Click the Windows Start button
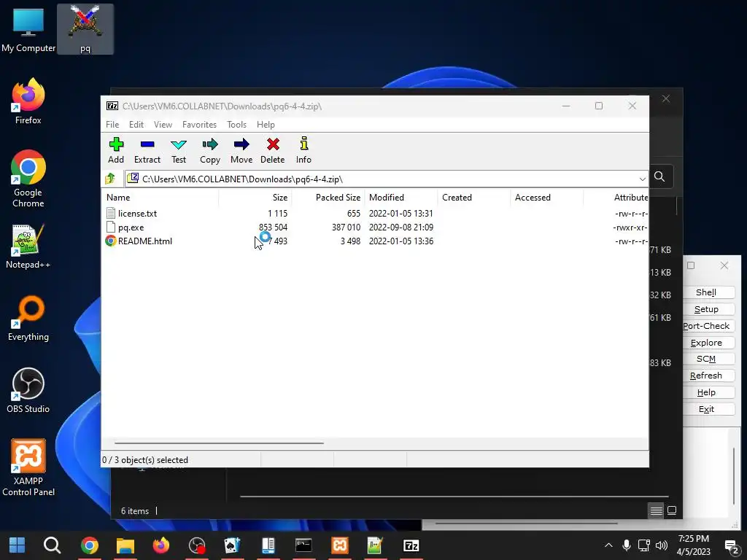The height and width of the screenshot is (560, 747). point(18,545)
